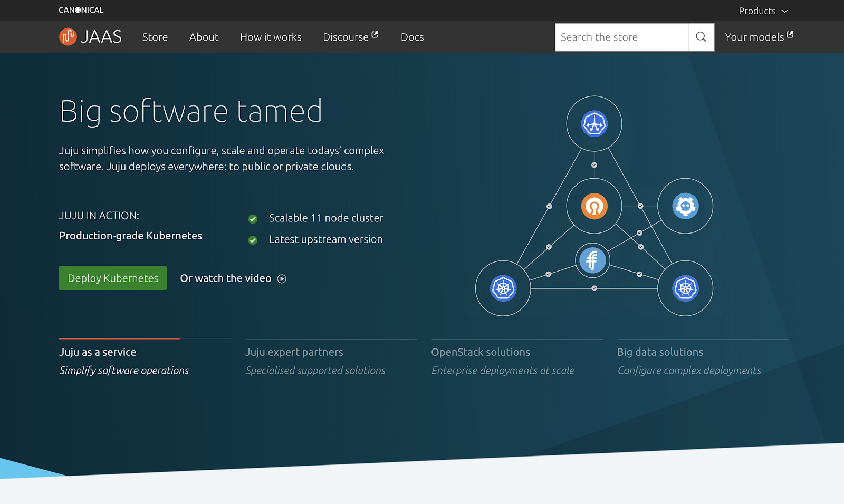Click the 'Production-grade Kubernetes' text

coord(130,236)
